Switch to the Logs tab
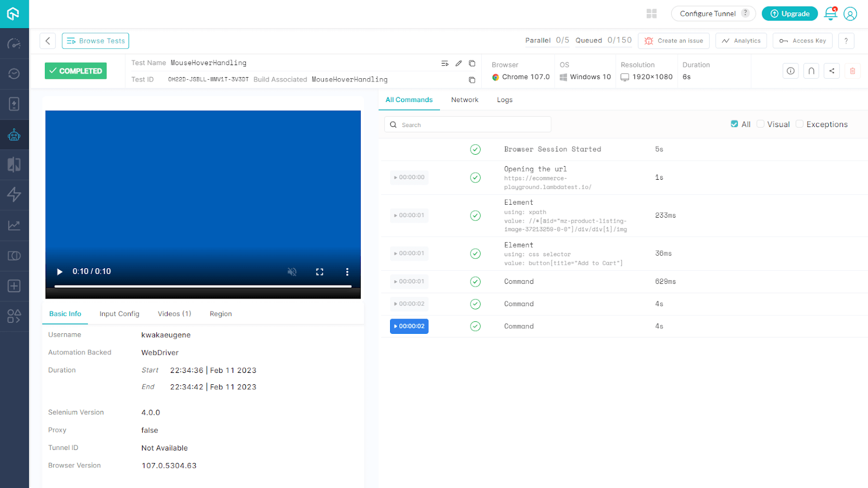 pos(505,100)
